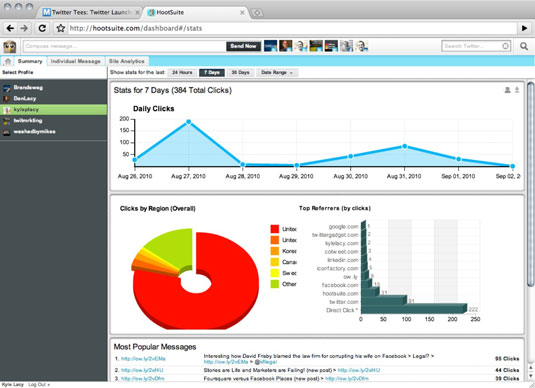Toggle second profile avatar after Send Now

[286, 46]
